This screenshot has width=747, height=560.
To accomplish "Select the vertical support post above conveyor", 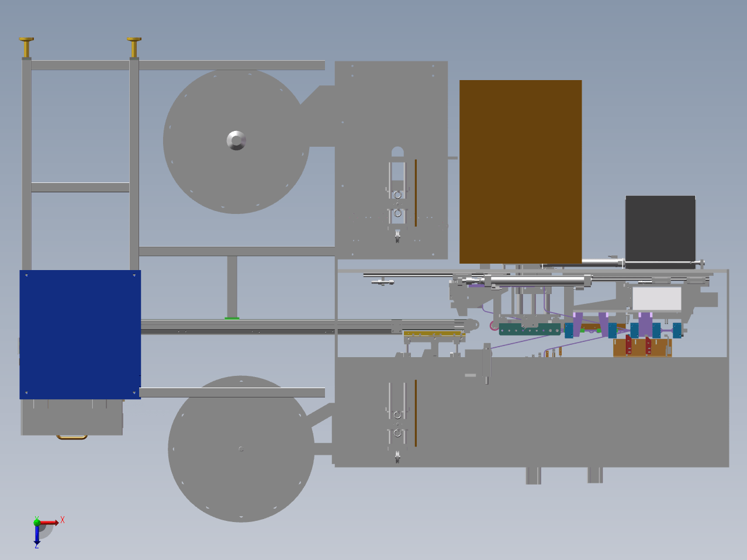I will point(232,286).
